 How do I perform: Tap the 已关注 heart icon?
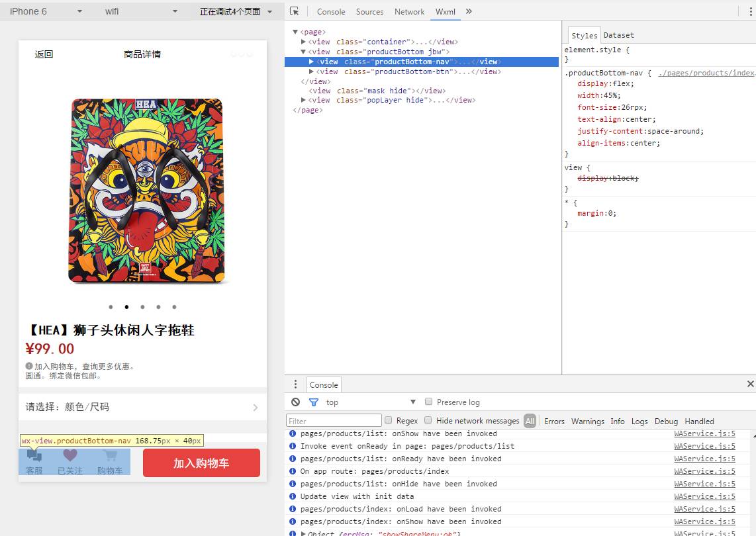coord(70,455)
